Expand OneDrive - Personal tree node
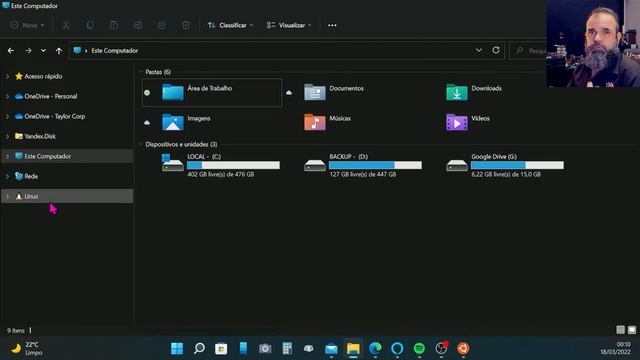 [x=7, y=96]
